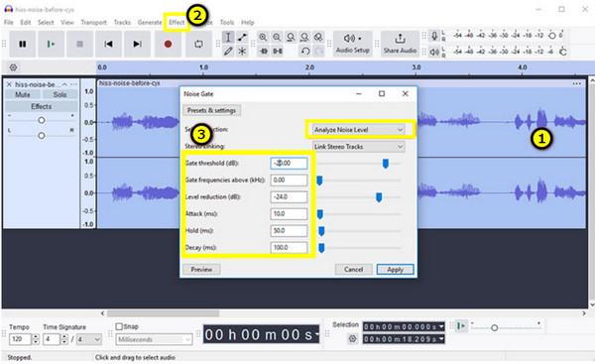Click the Share Audio button
This screenshot has width=595, height=364.
pyautogui.click(x=400, y=44)
